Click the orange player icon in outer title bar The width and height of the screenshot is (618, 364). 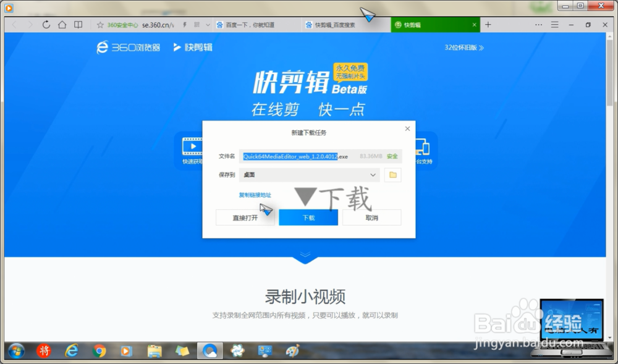coord(9,7)
